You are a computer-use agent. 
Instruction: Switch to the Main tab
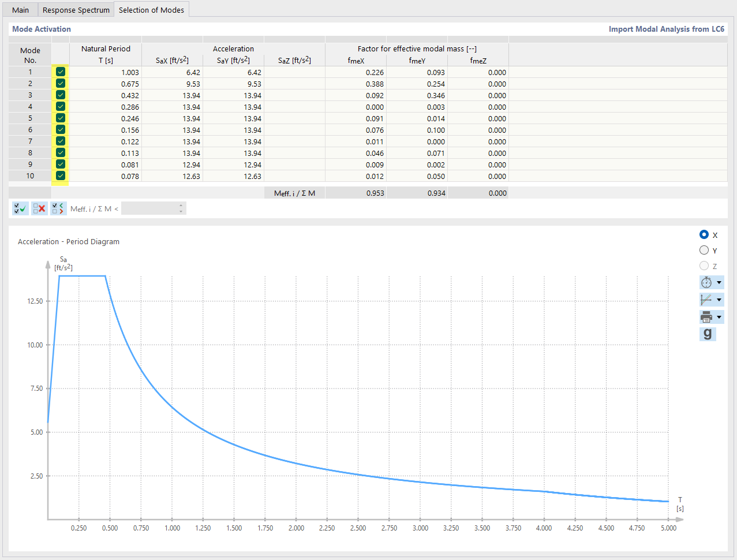pos(20,10)
